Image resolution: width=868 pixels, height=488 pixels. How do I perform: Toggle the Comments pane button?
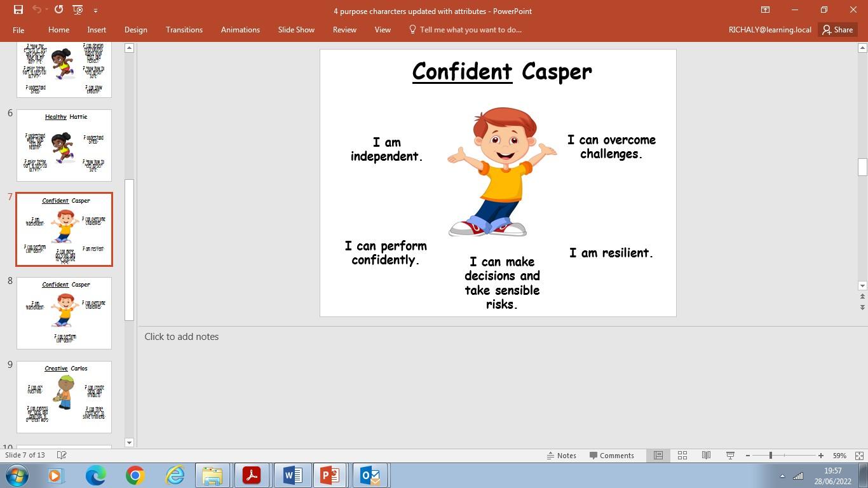click(x=611, y=455)
